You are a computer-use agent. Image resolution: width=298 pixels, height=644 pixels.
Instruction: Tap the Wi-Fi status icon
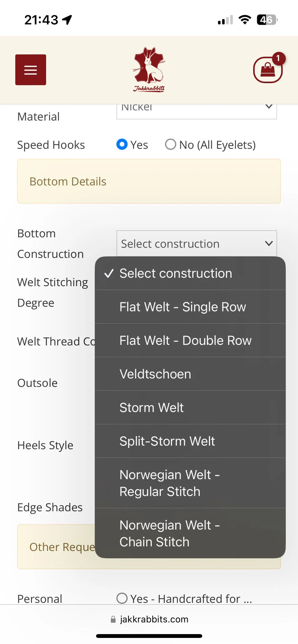coord(244,20)
